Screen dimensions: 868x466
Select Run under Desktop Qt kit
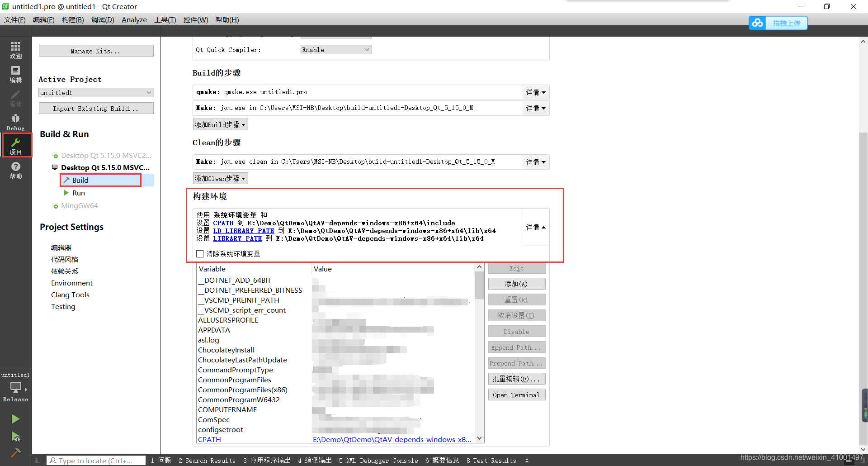click(78, 193)
